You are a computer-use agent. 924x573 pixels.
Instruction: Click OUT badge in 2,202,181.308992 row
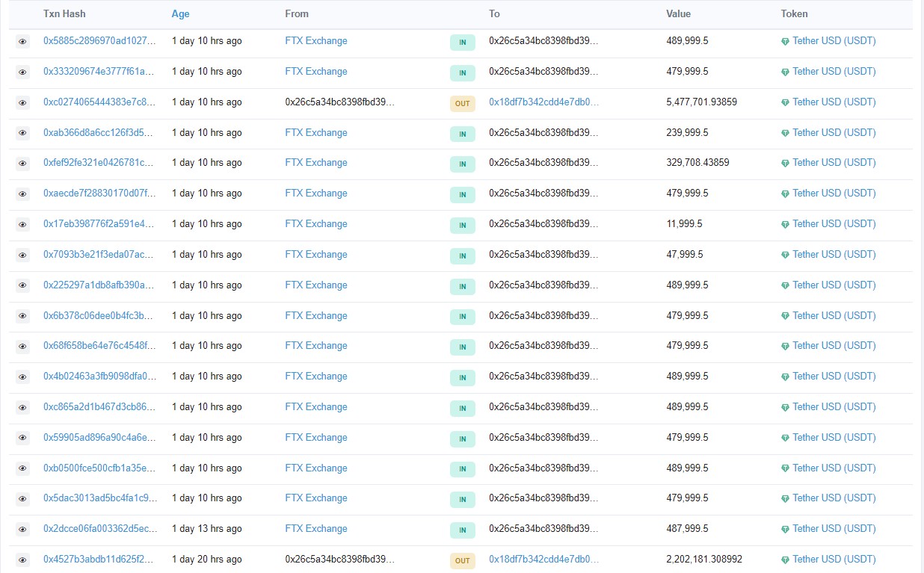463,560
